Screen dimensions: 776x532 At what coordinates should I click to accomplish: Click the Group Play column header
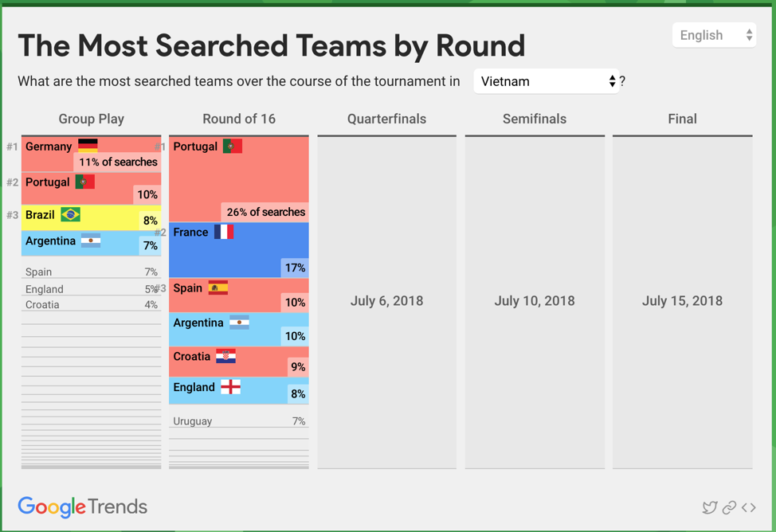click(92, 119)
